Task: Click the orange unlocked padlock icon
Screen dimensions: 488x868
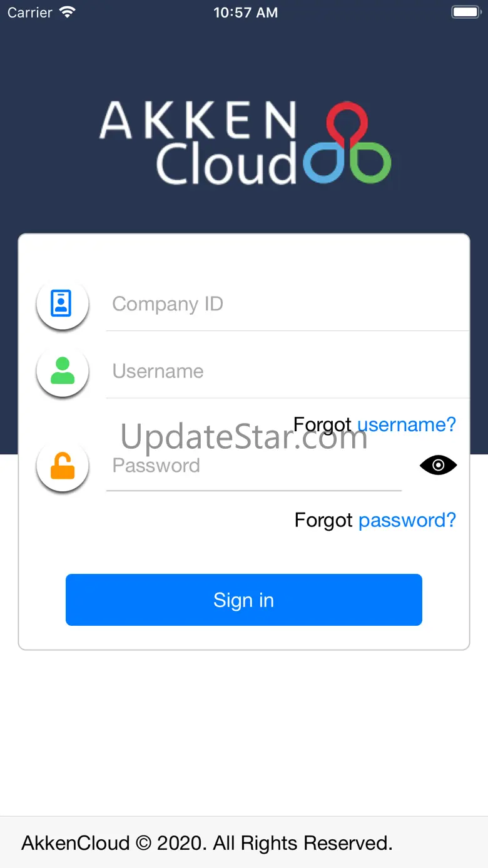Action: [x=62, y=466]
